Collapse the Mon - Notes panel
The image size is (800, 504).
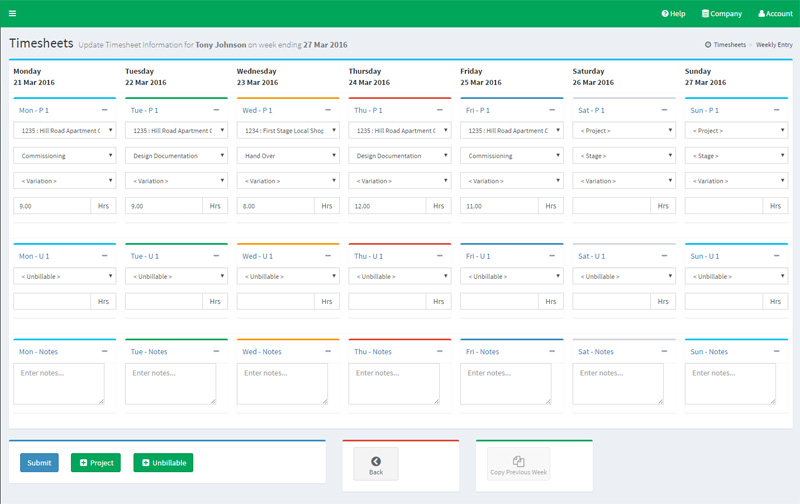click(x=105, y=351)
